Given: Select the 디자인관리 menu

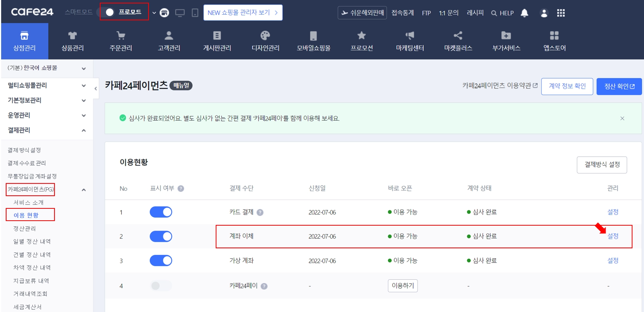Looking at the screenshot, I should [x=265, y=41].
